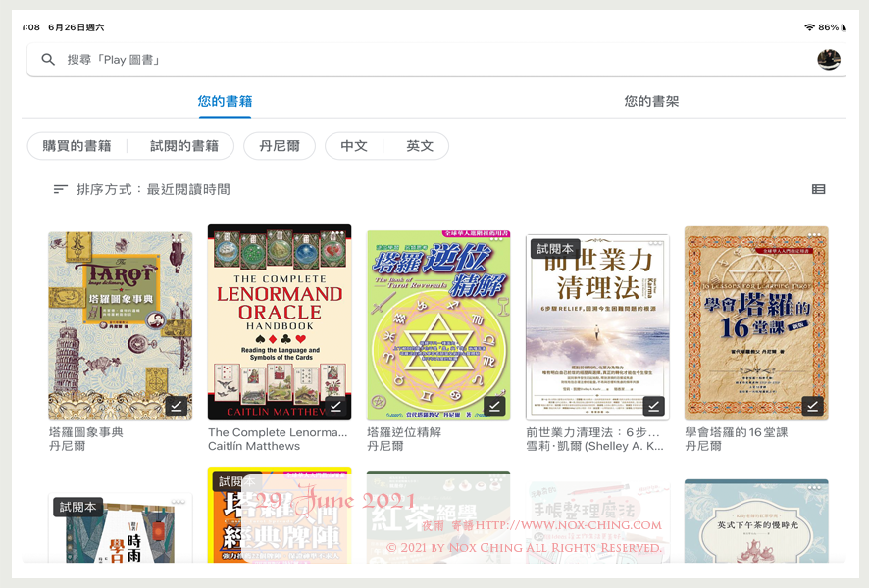Click the sort order lines icon
The image size is (869, 588).
(61, 189)
